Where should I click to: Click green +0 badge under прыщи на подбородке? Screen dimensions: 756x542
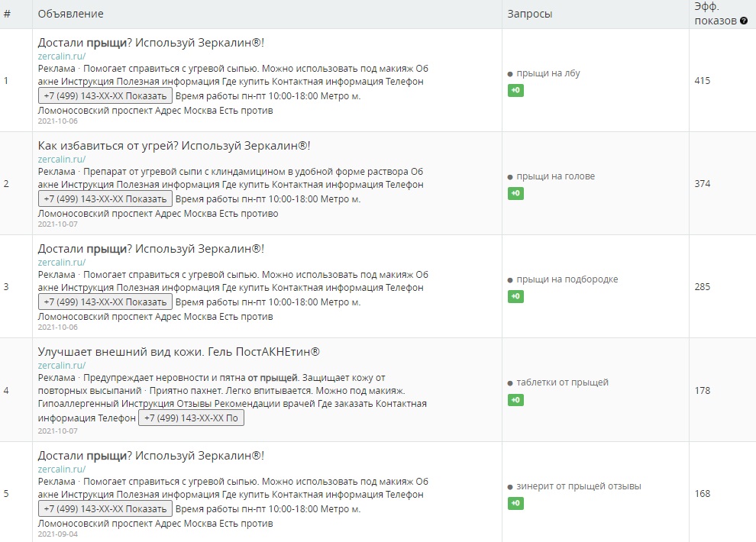(515, 296)
